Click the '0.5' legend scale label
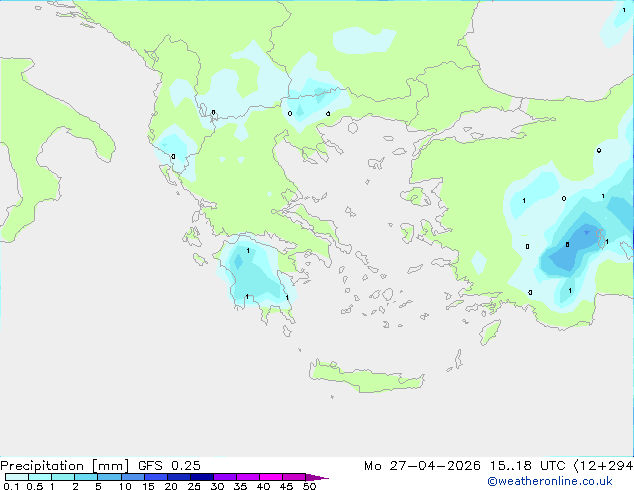 [35, 486]
